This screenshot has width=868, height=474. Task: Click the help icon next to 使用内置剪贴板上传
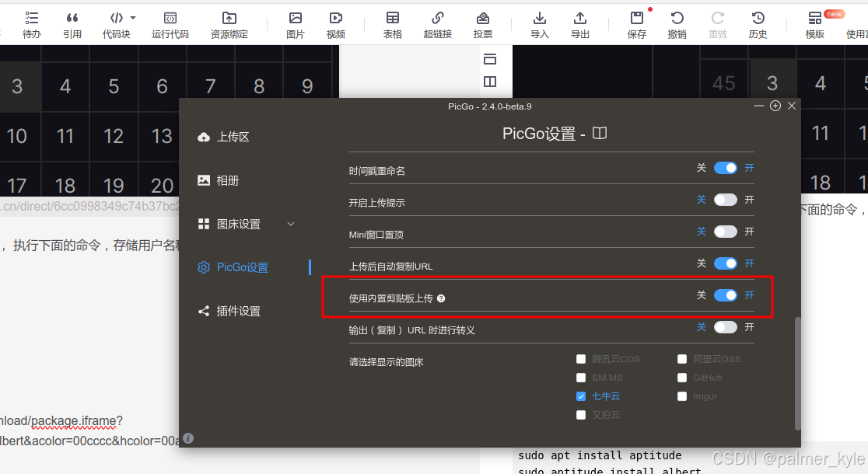click(441, 298)
